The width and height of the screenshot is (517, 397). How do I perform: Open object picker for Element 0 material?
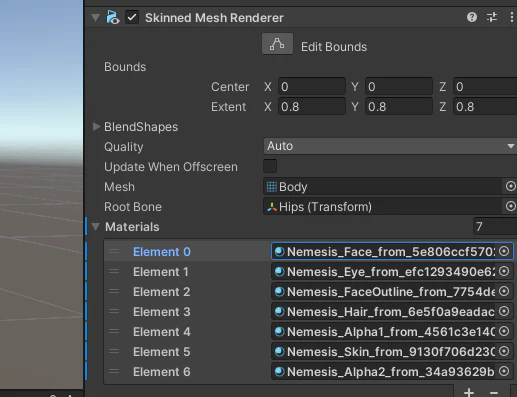504,251
